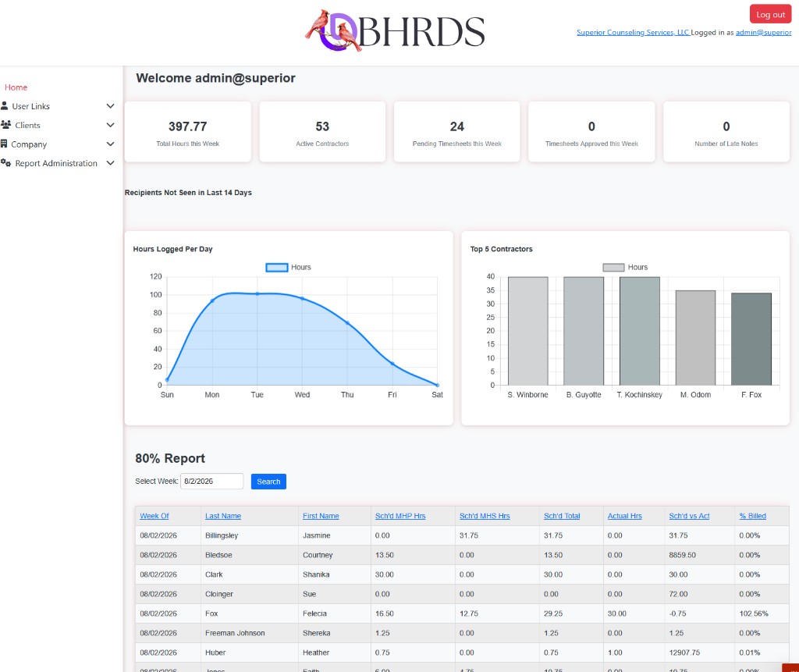The image size is (799, 672).
Task: Click the Recipients Not Seen in Last 14 Days heading
Action: 188,192
